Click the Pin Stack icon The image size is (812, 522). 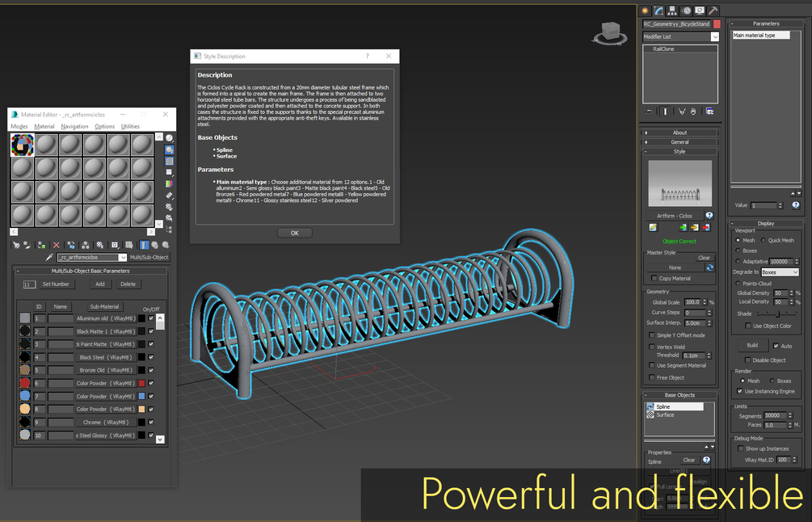[648, 112]
